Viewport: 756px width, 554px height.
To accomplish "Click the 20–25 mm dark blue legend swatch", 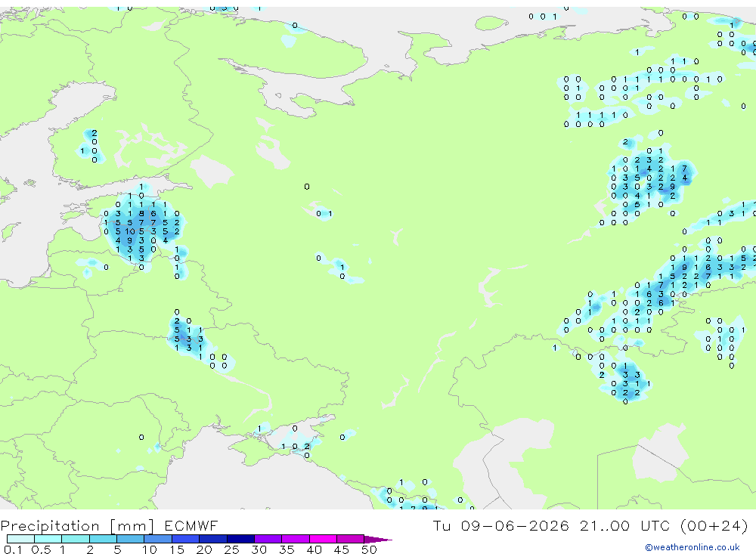I will tap(213, 539).
